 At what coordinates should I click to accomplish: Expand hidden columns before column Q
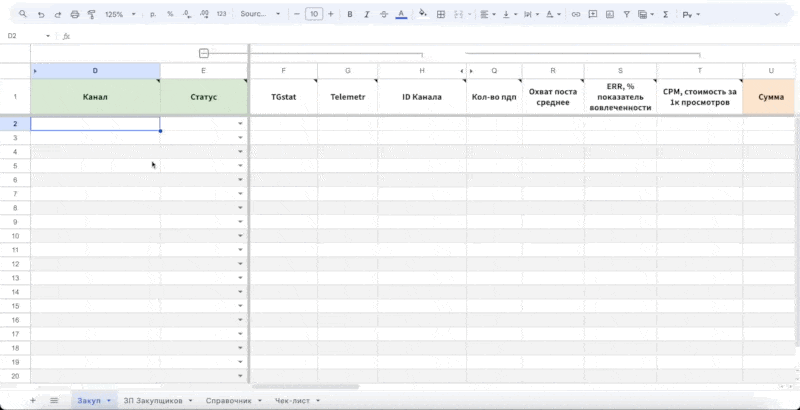(471, 71)
